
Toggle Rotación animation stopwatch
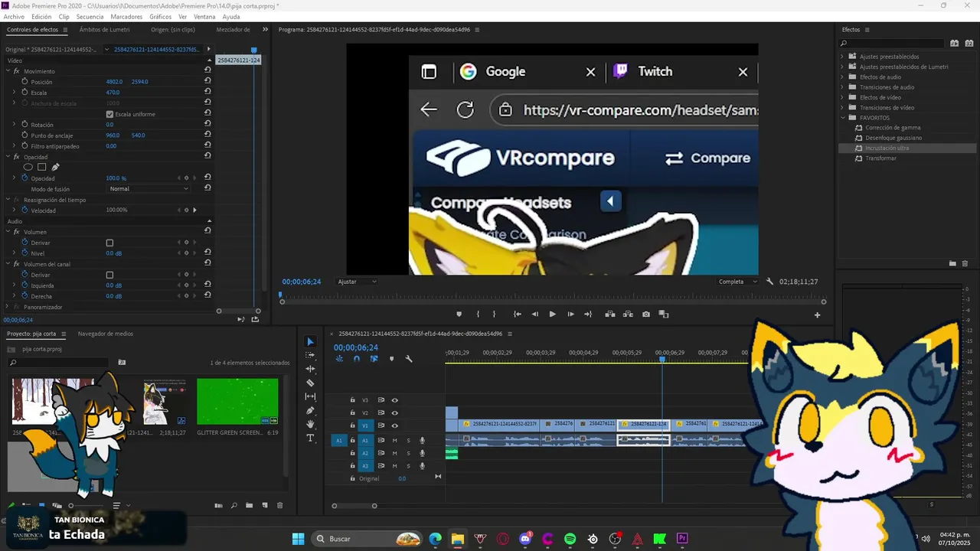(x=24, y=124)
